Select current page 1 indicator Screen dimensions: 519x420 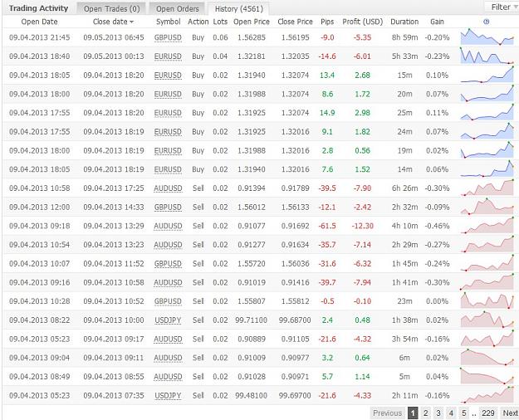(413, 413)
